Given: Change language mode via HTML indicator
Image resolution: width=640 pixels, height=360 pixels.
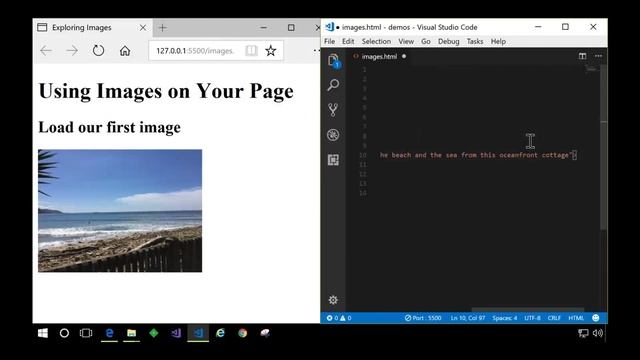Looking at the screenshot, I should coord(576,318).
